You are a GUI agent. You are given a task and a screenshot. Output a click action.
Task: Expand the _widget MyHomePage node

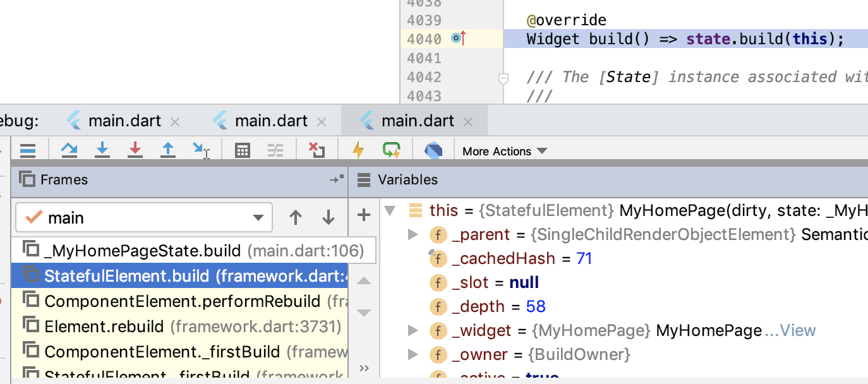[x=413, y=330]
